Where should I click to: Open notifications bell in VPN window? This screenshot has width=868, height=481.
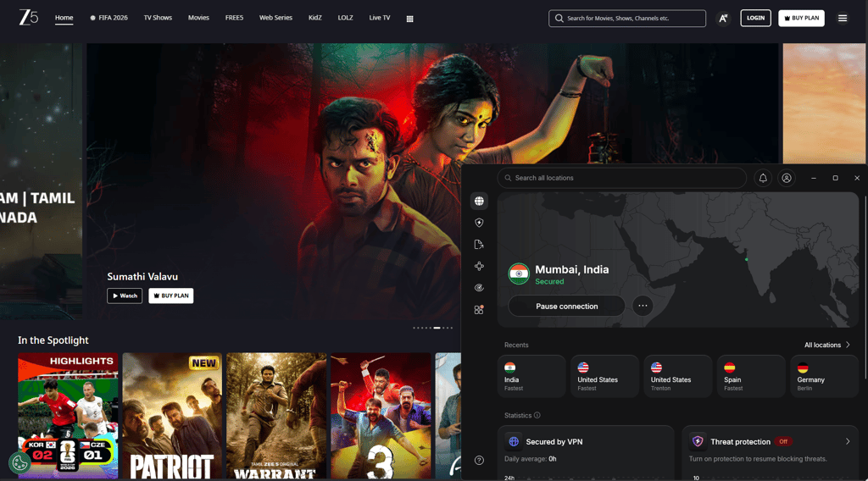pos(763,178)
